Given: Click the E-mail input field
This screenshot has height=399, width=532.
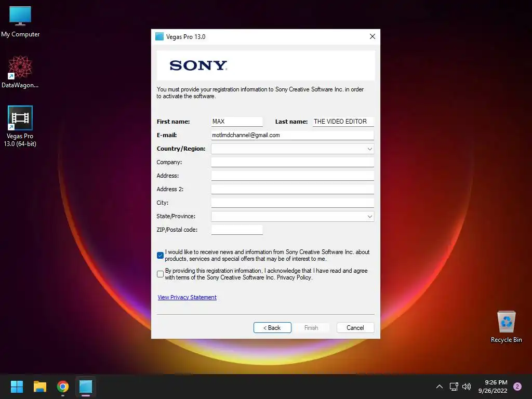Looking at the screenshot, I should [x=292, y=135].
